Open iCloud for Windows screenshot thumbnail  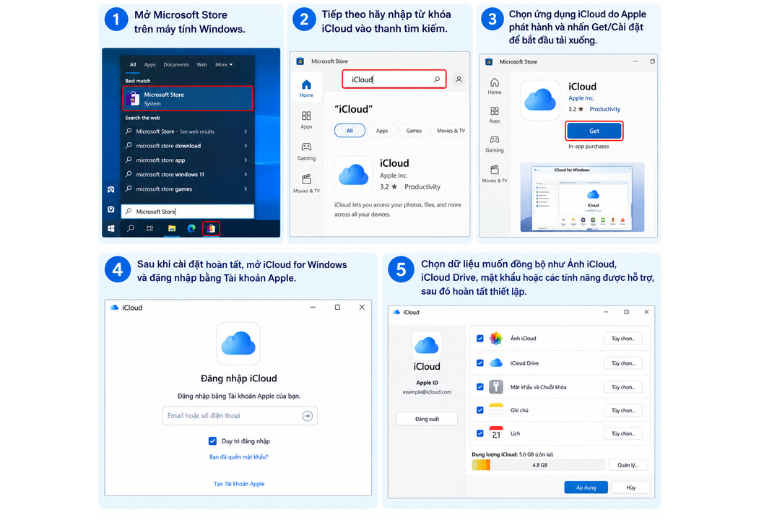(x=582, y=197)
